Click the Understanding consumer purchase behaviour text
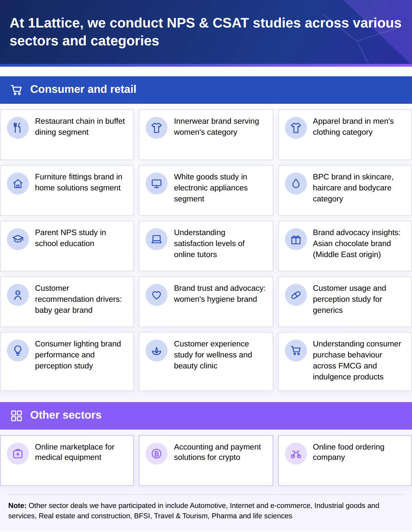This screenshot has height=532, width=412. click(357, 360)
